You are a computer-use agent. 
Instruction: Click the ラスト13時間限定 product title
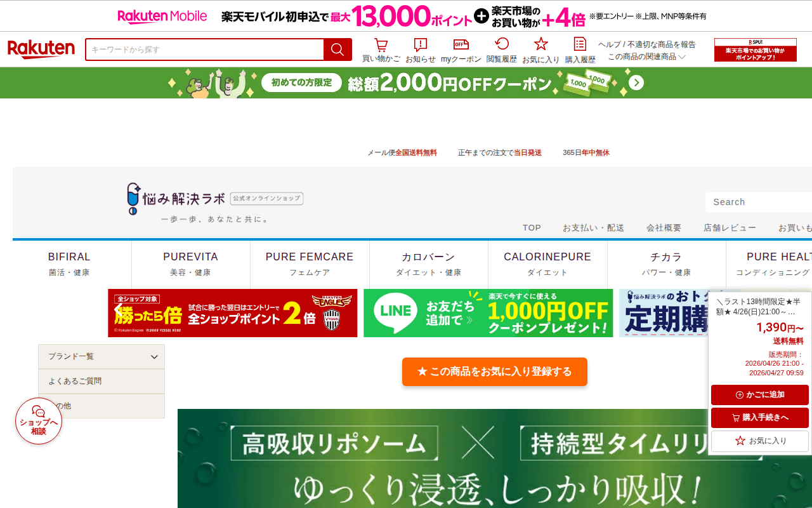pos(759,307)
